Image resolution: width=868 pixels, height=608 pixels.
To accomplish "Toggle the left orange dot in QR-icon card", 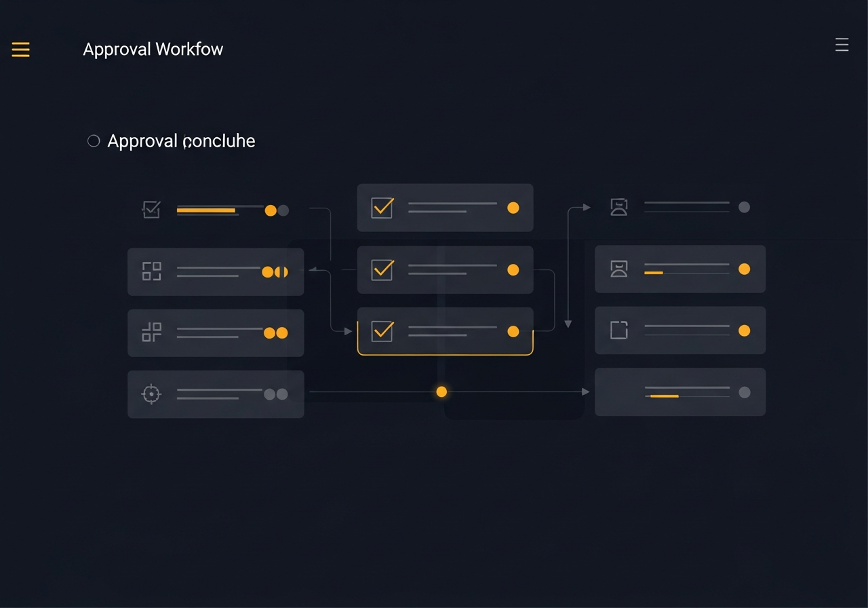I will [x=269, y=332].
